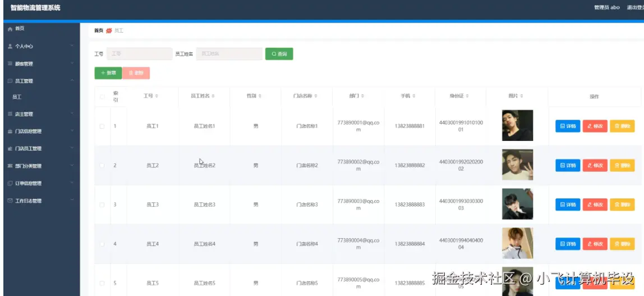Click the cell 门店名称4

click(x=307, y=244)
